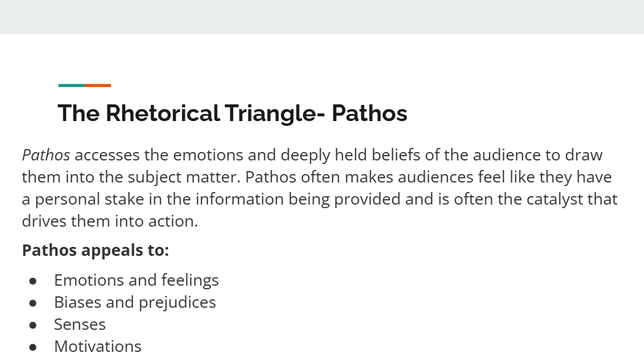Click the bullet dot before 'Senses'

point(33,326)
